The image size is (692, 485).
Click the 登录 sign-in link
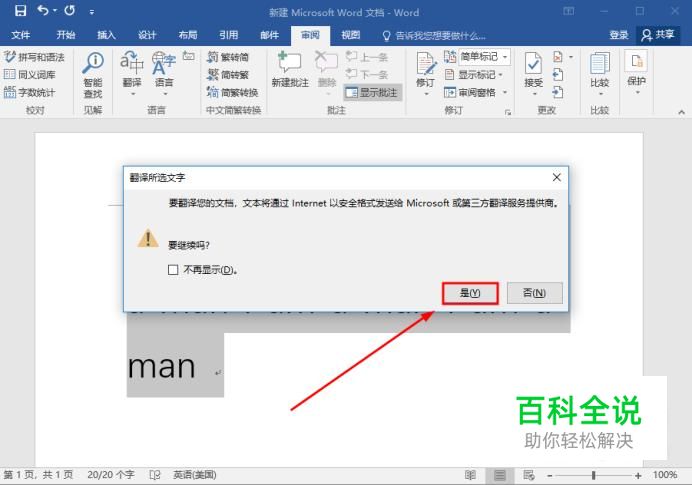619,35
